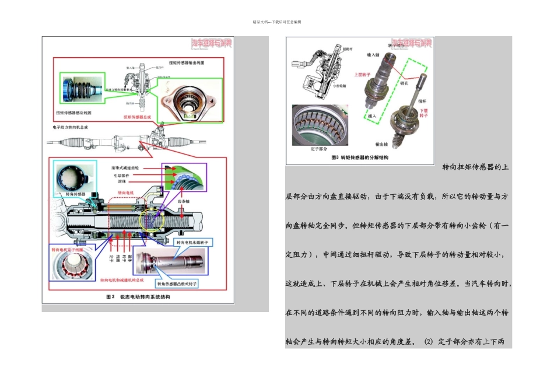Image resolution: width=554 pixels, height=392 pixels.
Task: Click the red 下层转子 label in Figure 3
Action: pos(423,113)
